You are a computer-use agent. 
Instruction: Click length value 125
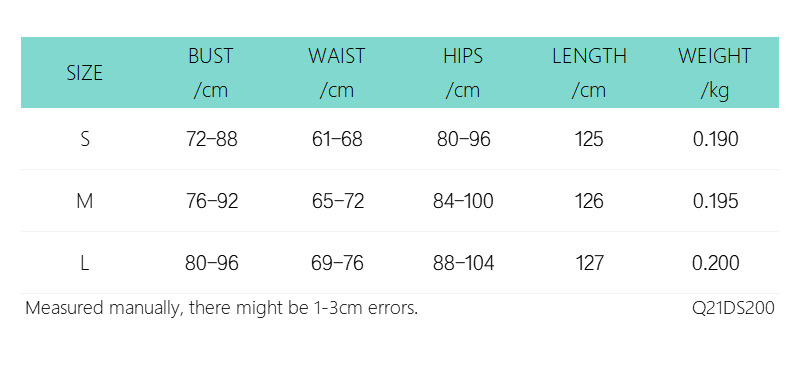pos(589,139)
